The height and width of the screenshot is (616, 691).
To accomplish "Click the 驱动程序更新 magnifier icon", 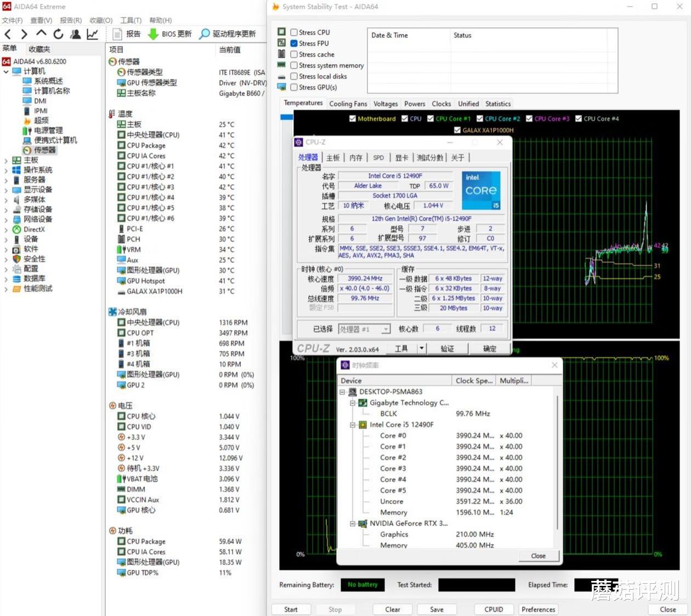I will (x=203, y=33).
